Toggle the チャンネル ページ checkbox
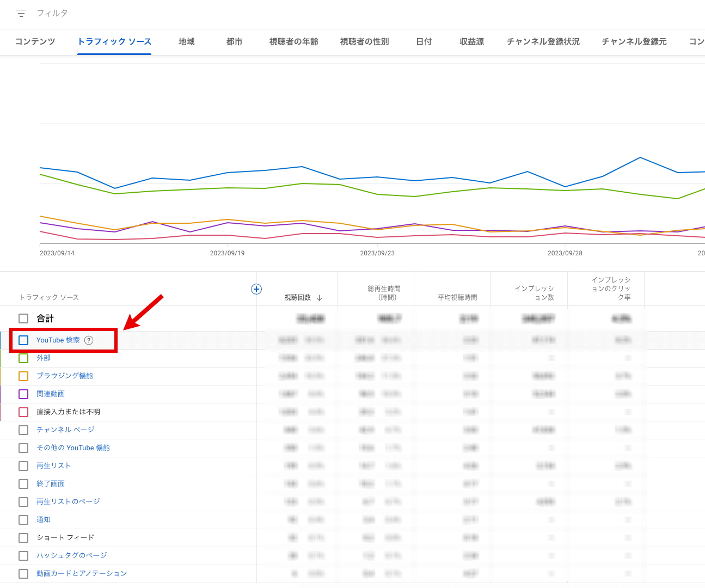This screenshot has height=588, width=705. 23,430
